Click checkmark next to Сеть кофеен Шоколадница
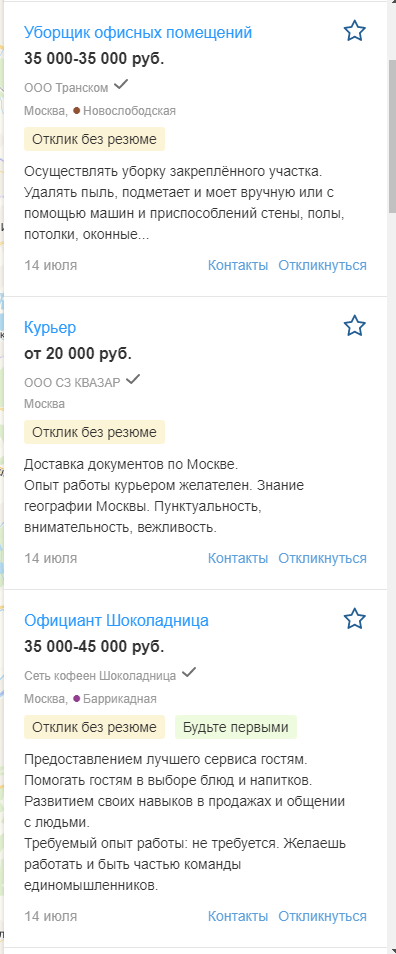This screenshot has height=954, width=396. 189,673
